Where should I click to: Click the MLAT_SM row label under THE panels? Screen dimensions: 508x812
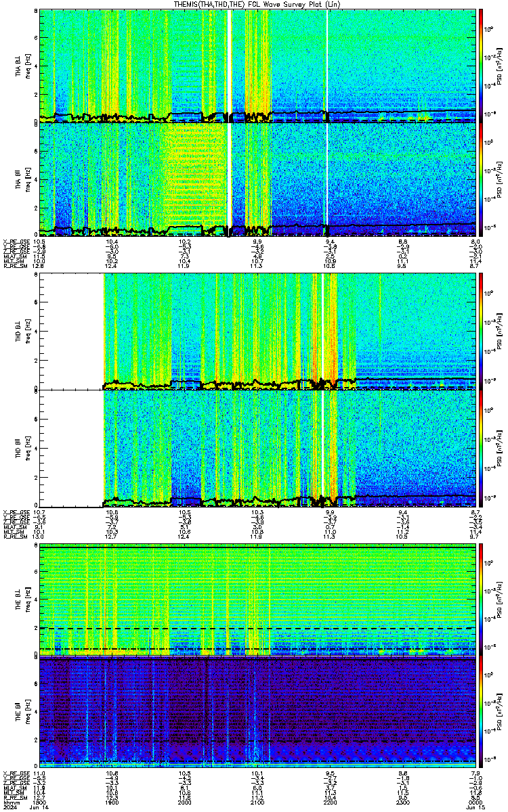tap(14, 787)
